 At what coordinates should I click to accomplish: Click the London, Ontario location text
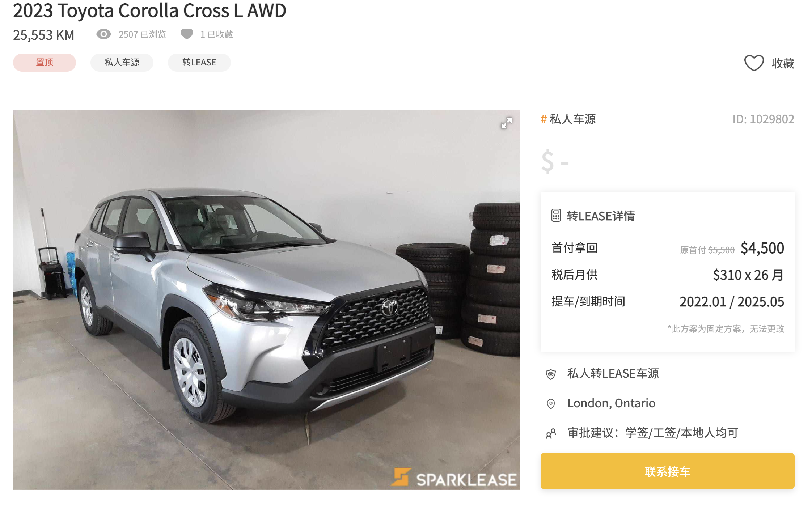(611, 403)
